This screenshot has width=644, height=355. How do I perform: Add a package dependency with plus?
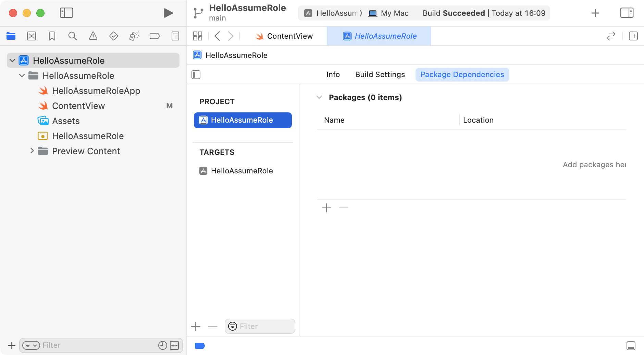pyautogui.click(x=326, y=208)
